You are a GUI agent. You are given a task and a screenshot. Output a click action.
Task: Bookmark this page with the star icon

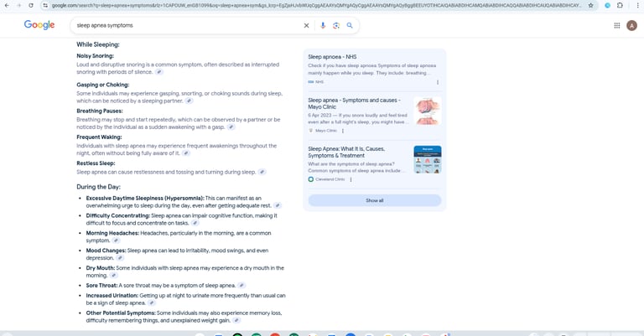pos(590,5)
